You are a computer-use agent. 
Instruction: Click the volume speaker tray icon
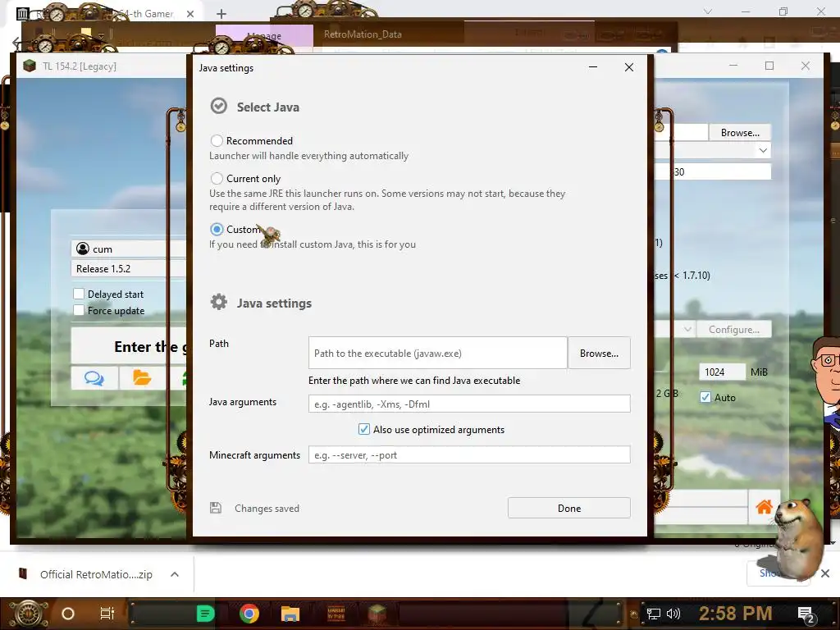point(673,614)
